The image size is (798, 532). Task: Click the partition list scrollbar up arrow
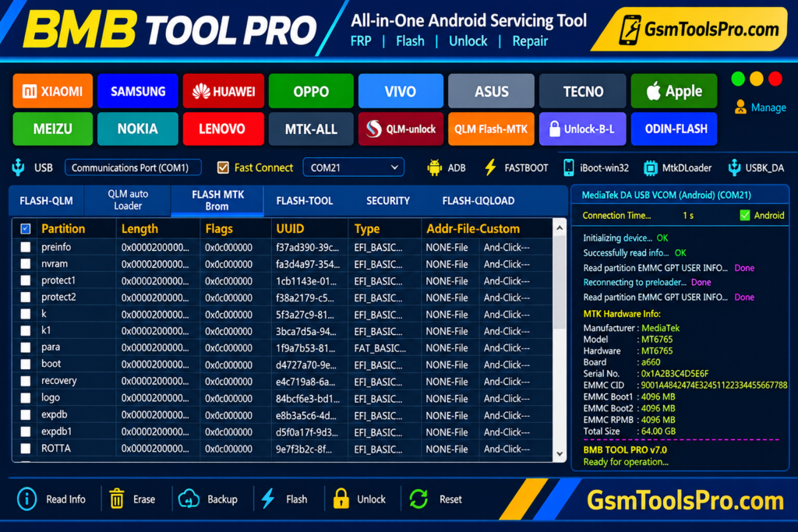560,228
